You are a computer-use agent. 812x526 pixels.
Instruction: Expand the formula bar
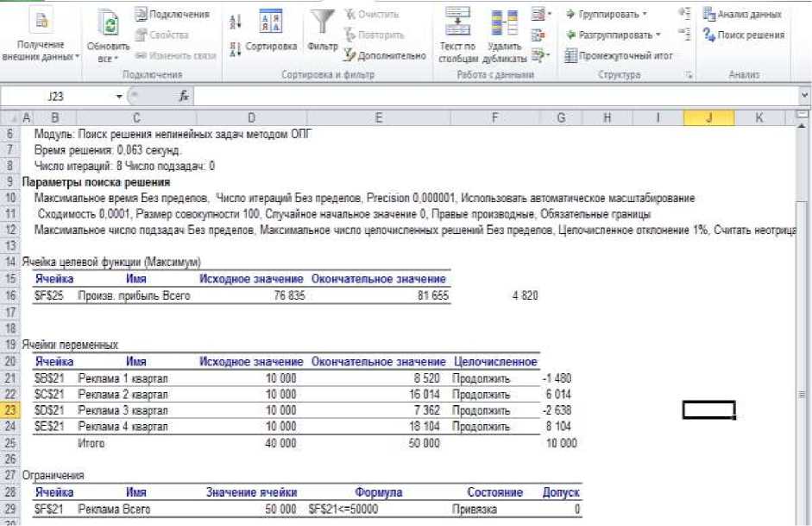(804, 97)
